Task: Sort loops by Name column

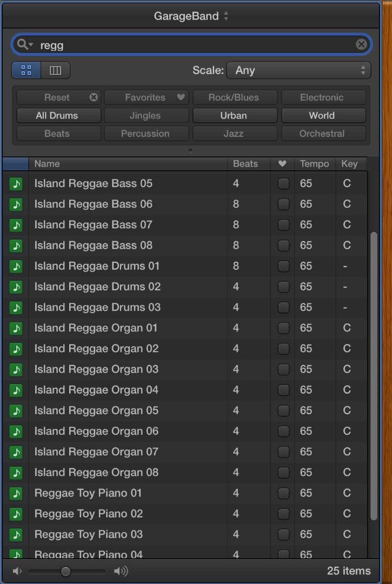Action: (128, 164)
